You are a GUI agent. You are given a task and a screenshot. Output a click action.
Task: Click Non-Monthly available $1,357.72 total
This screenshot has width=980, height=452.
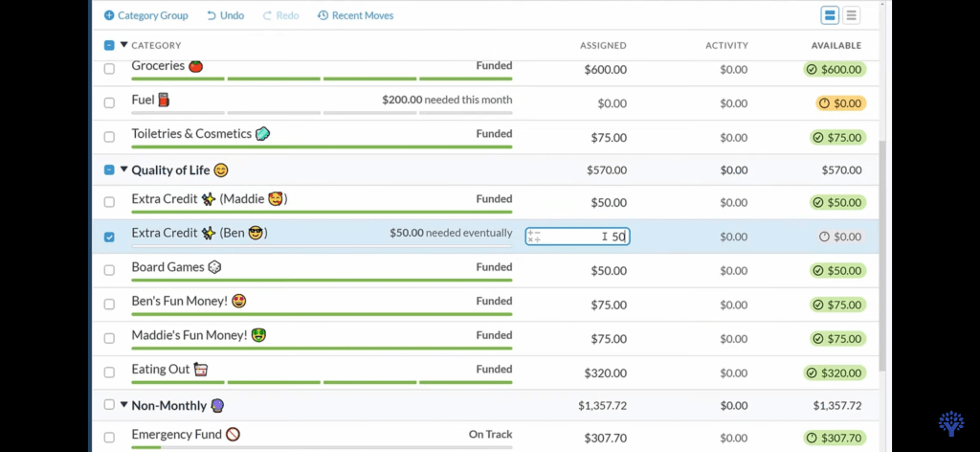tap(836, 406)
